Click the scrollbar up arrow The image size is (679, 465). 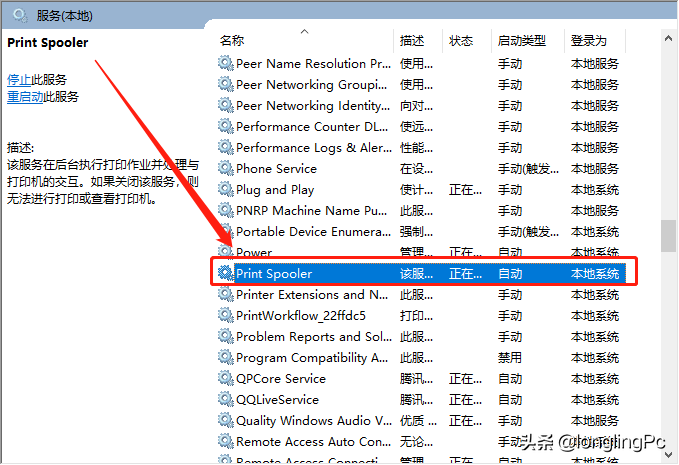(668, 39)
